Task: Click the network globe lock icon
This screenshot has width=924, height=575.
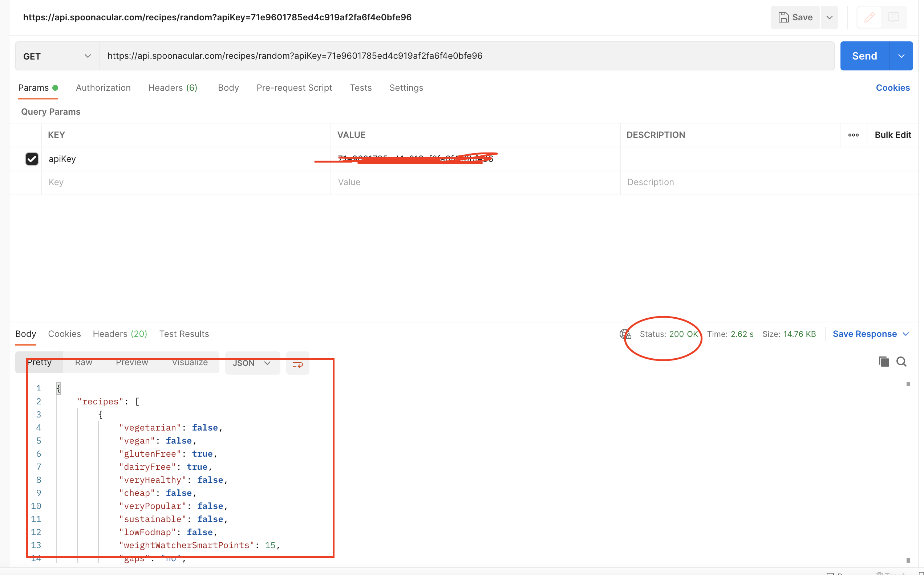Action: 625,334
